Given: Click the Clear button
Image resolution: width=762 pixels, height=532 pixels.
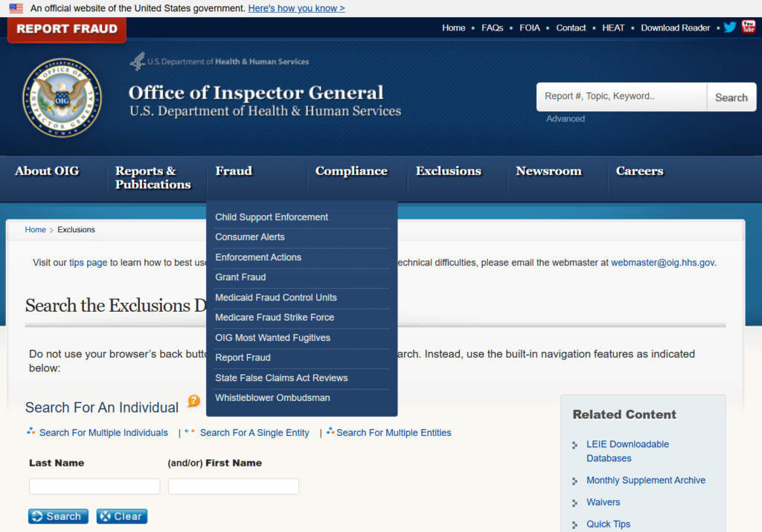Looking at the screenshot, I should 122,516.
